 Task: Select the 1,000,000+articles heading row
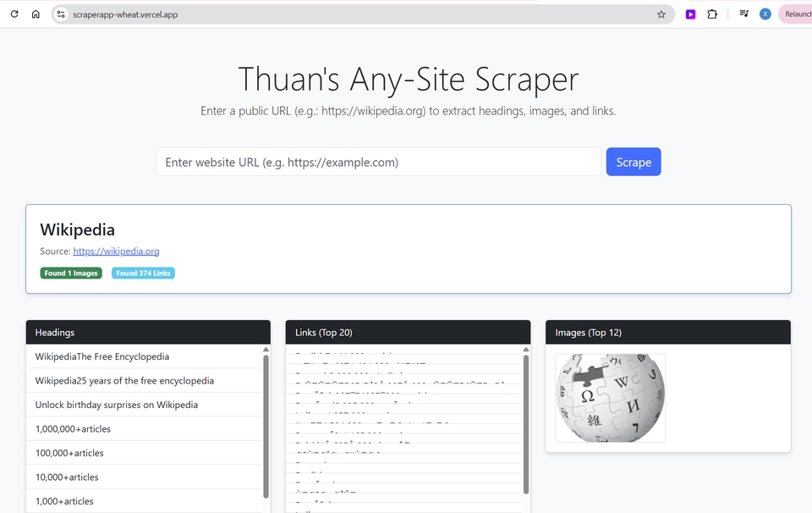pos(145,428)
